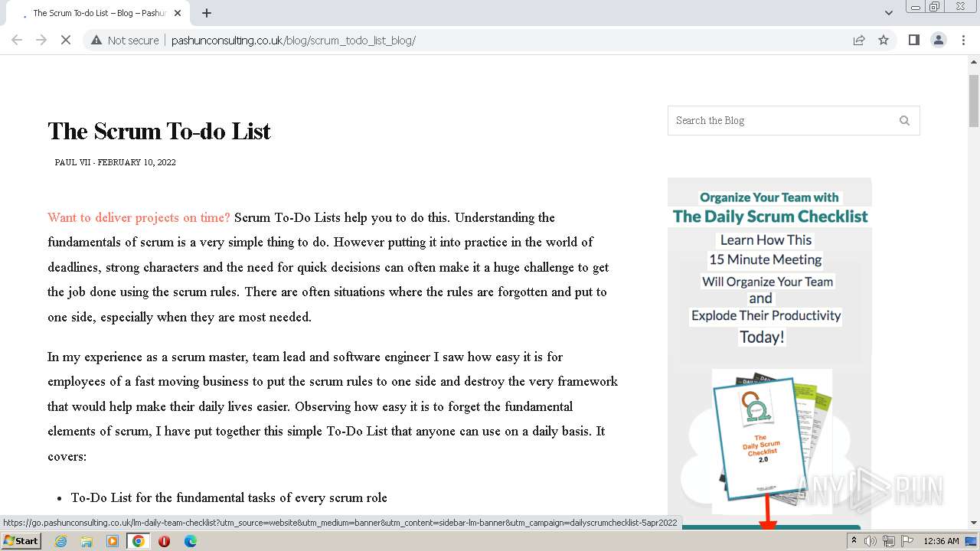Click the 12:36 AM taskbar clock
The image size is (980, 551).
coord(941,541)
